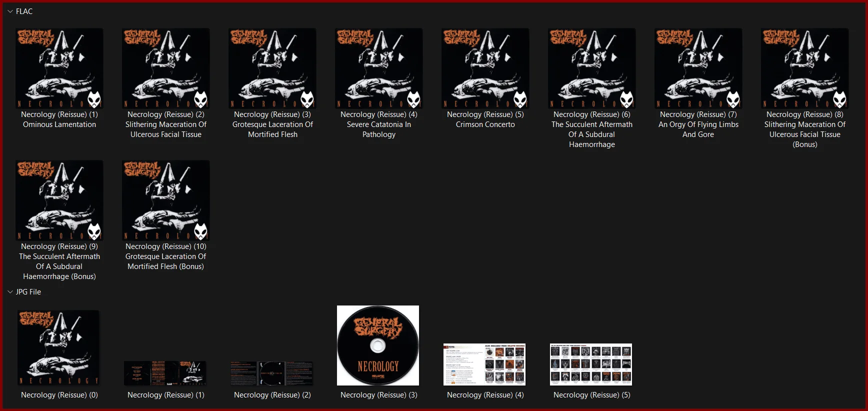Select FLAC icon for An Orgy Of Flying Limbs
The height and width of the screenshot is (411, 868).
point(698,68)
